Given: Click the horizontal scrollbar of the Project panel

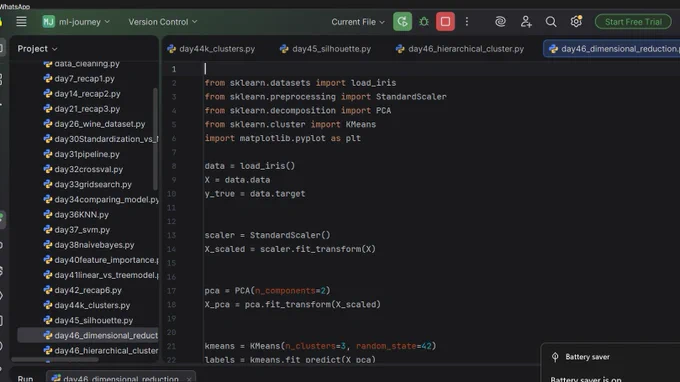Looking at the screenshot, I should [x=55, y=359].
